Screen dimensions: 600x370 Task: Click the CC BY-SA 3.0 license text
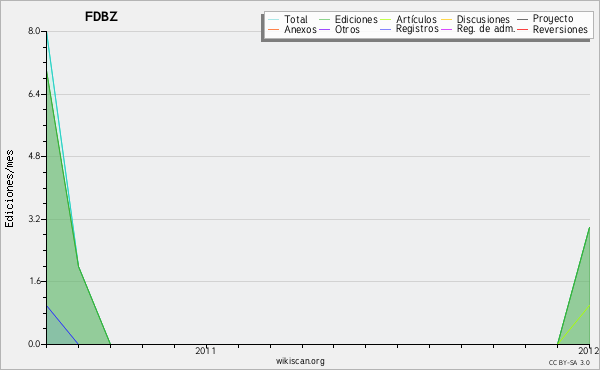click(x=569, y=362)
